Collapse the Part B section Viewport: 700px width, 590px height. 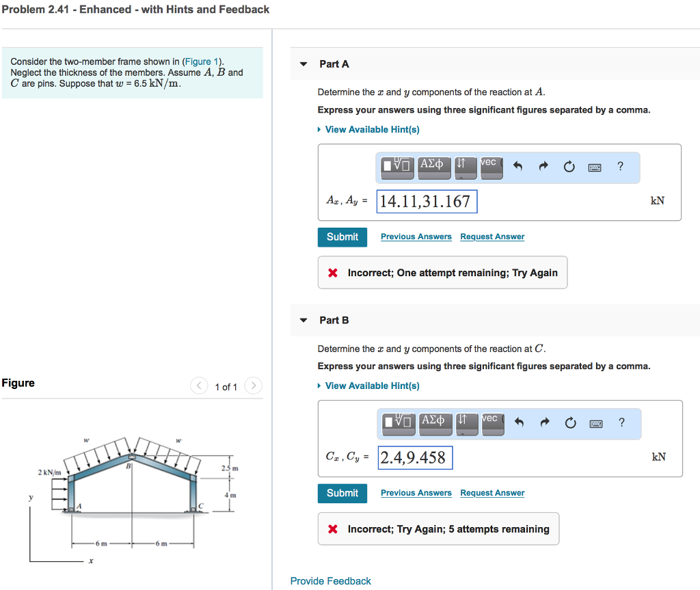(x=303, y=320)
